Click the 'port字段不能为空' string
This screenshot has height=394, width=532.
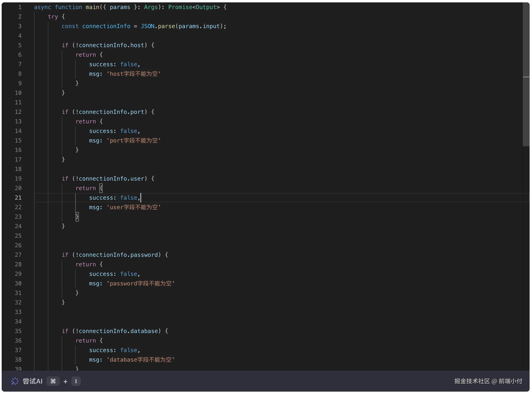134,141
